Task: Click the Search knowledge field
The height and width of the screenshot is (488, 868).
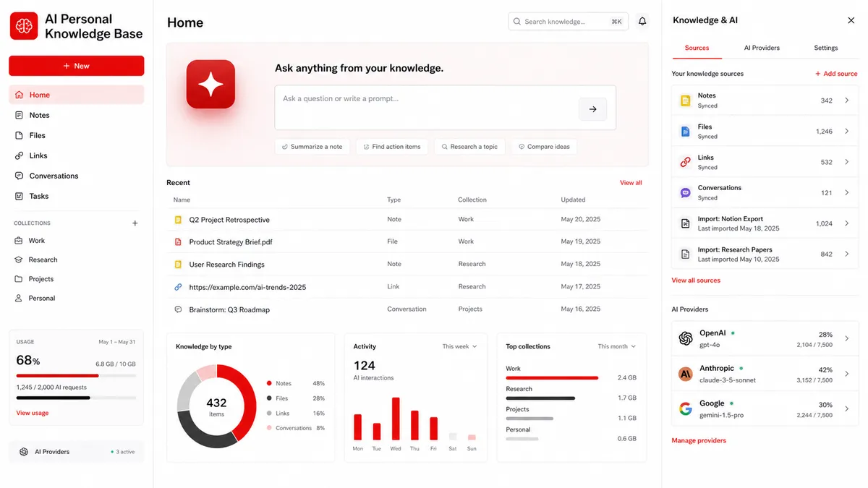Action: [568, 22]
